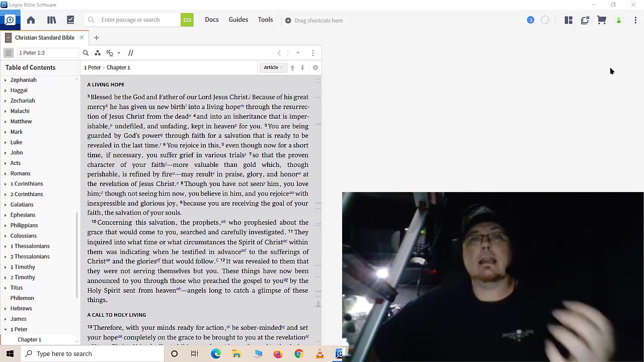Launch Google Chrome from taskbar
644x362 pixels.
[x=299, y=354]
